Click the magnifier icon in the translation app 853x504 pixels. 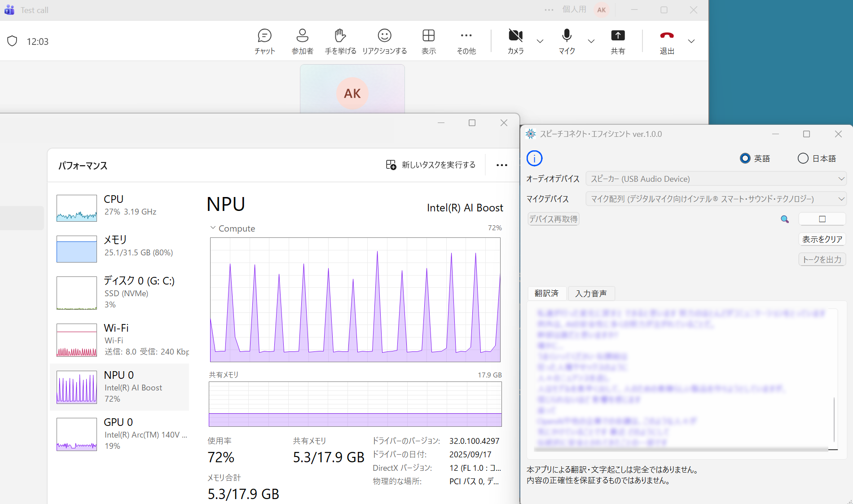[785, 219]
